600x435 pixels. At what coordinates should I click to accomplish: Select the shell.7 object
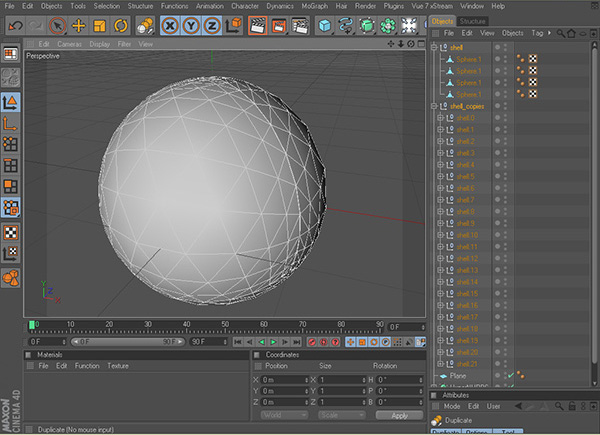click(x=465, y=200)
